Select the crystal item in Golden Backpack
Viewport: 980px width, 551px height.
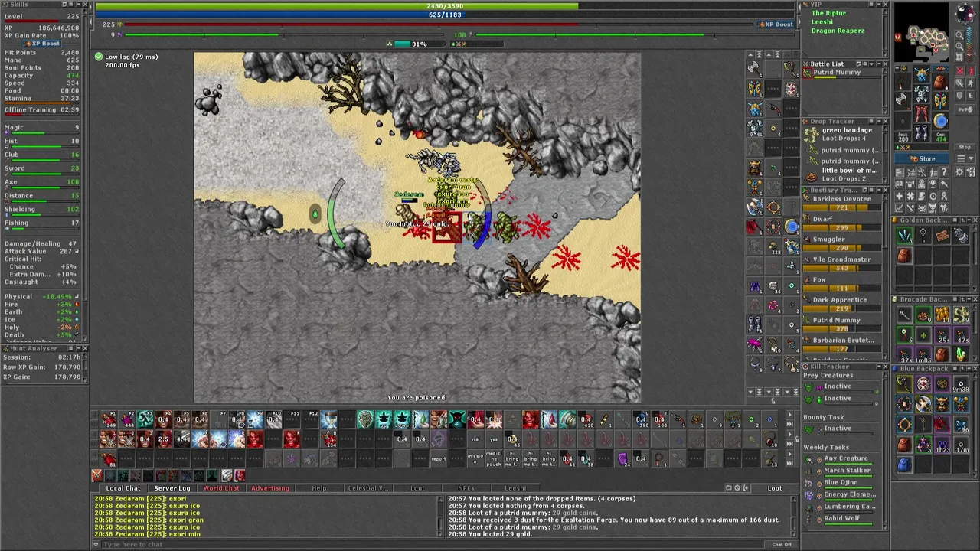click(x=904, y=235)
